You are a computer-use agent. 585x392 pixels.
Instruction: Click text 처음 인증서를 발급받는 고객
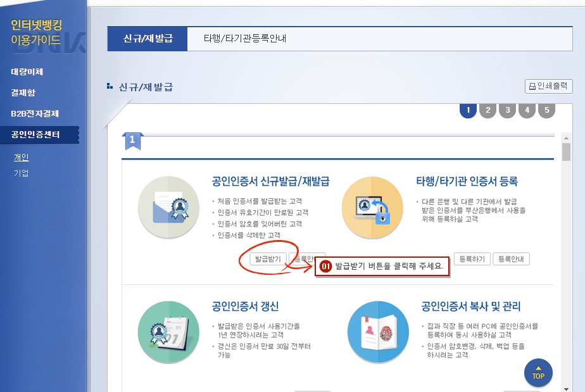(x=260, y=201)
